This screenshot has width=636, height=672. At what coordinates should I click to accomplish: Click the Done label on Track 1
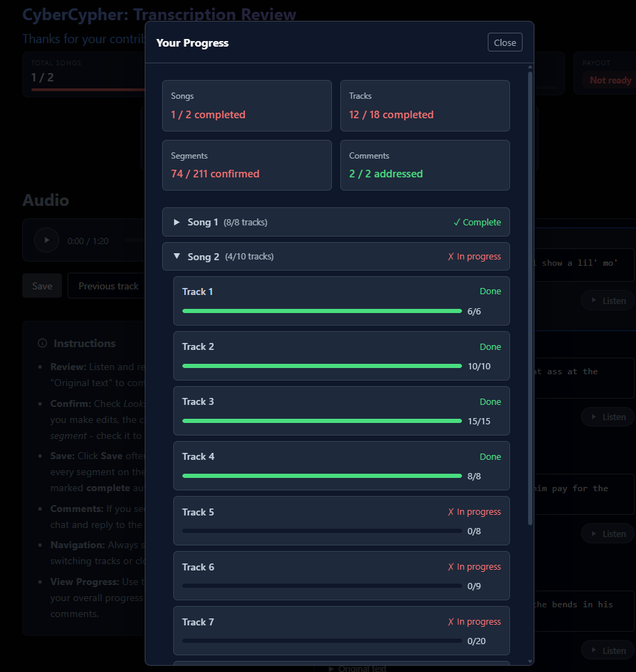pyautogui.click(x=491, y=291)
